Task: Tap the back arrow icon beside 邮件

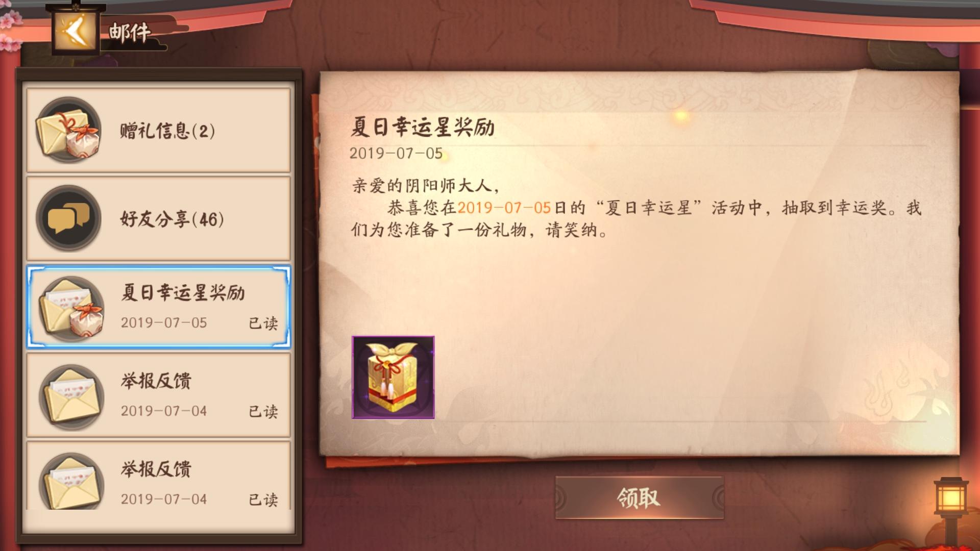Action: tap(76, 30)
